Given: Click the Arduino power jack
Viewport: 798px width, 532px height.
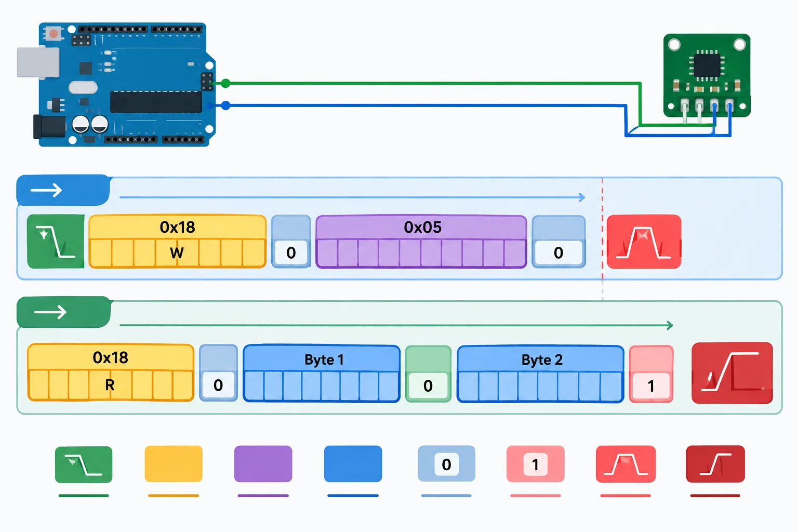Looking at the screenshot, I should [50, 127].
